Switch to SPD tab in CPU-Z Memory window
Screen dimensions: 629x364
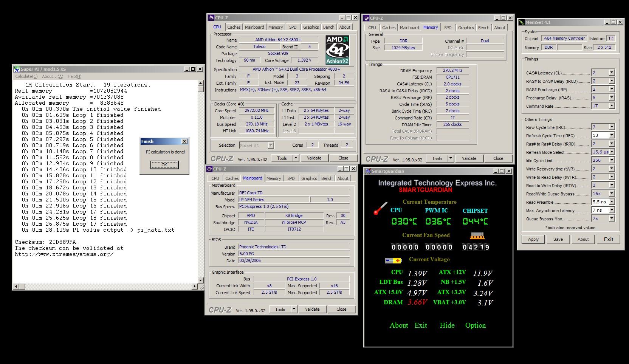click(x=448, y=28)
